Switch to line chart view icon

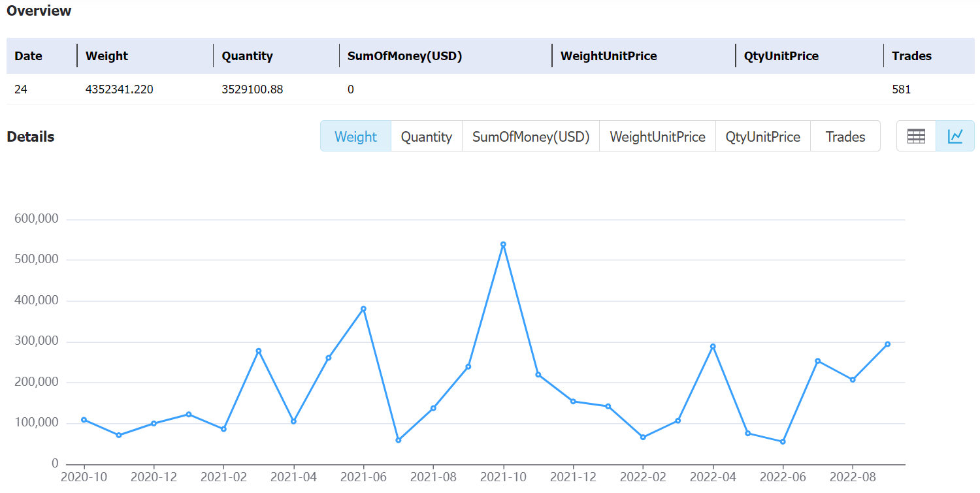pos(955,136)
